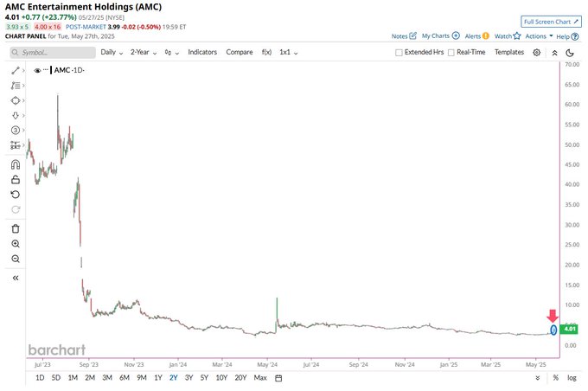Image resolution: width=588 pixels, height=391 pixels.
Task: Click the AMC -1D- series label
Action: 69,70
